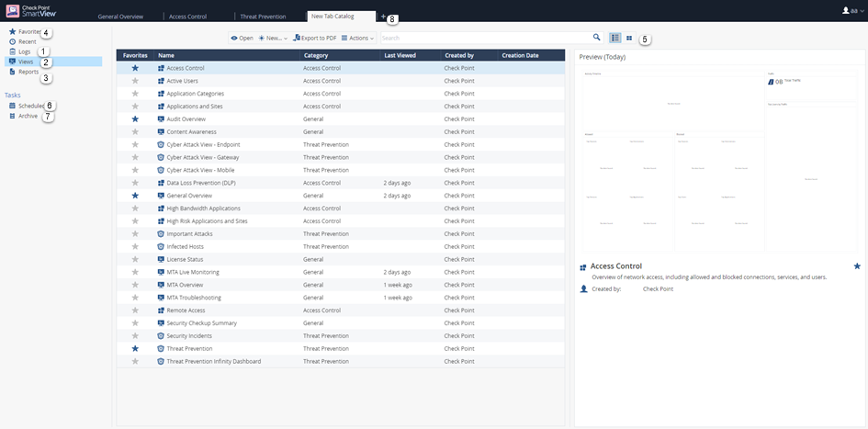Click the Audit Overview monitor icon
Image resolution: width=868 pixels, height=429 pixels.
click(x=161, y=119)
